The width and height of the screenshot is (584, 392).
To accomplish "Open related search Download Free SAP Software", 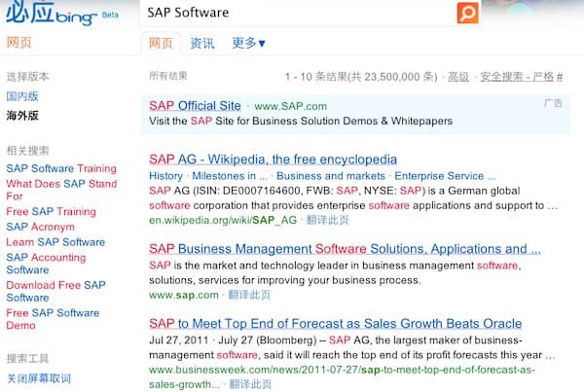I will pos(55,291).
